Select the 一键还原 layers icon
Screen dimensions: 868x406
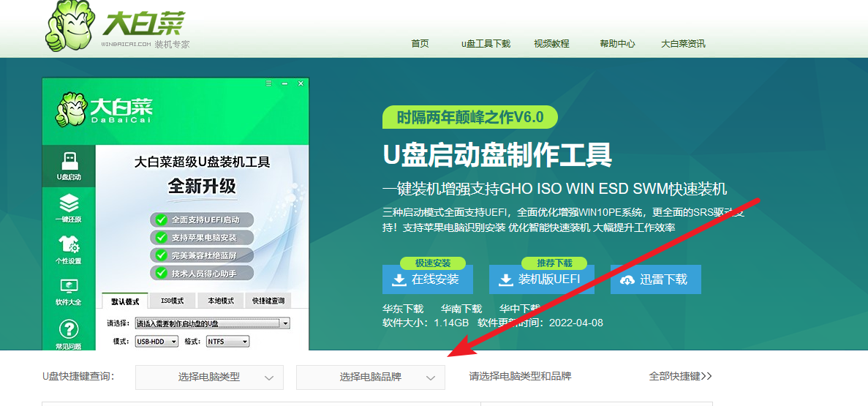point(69,203)
